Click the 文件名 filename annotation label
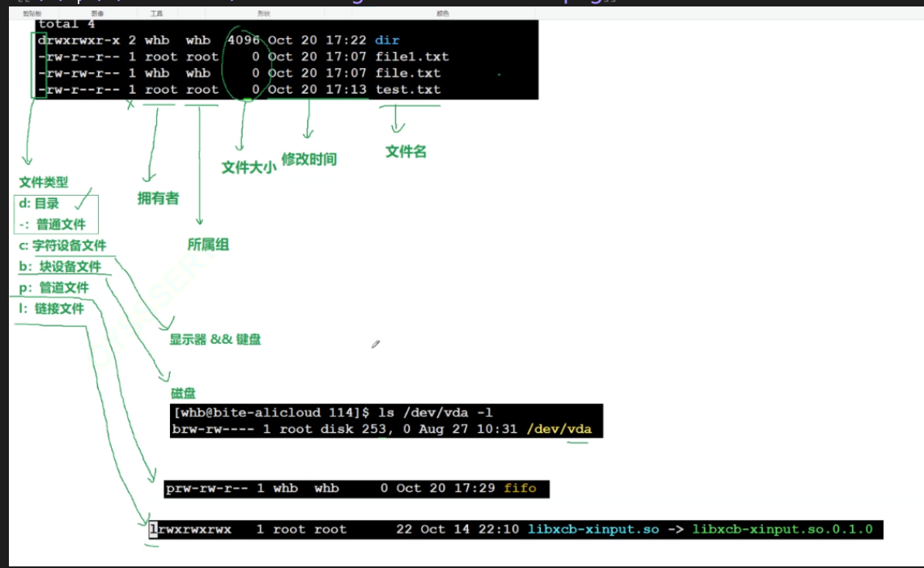 click(406, 151)
